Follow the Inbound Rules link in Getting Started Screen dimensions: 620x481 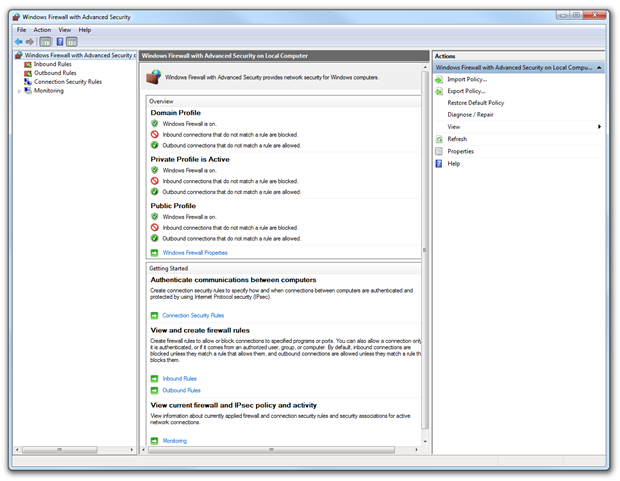click(x=180, y=379)
